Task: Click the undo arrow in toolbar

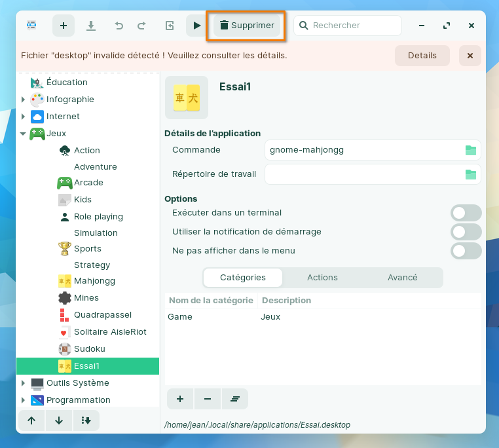Action: pos(119,26)
